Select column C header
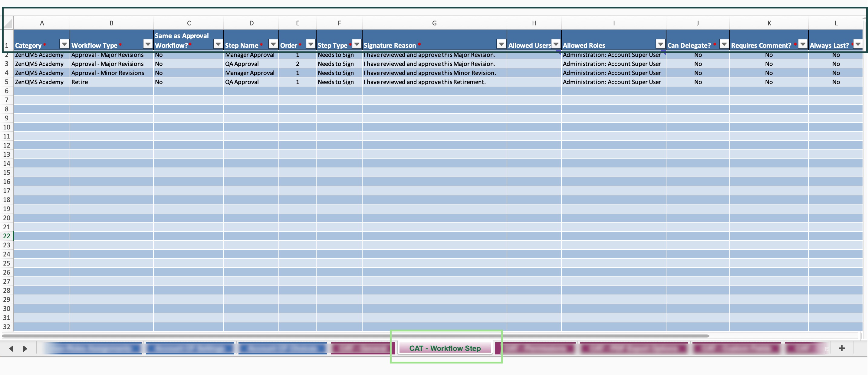Viewport: 868px width, 375px height. pyautogui.click(x=189, y=23)
